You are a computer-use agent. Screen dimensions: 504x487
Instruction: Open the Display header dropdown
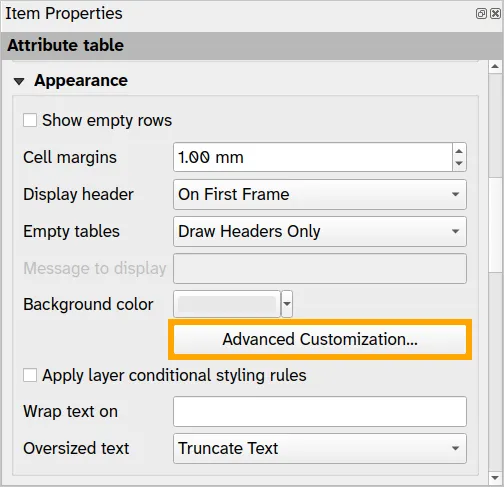click(x=320, y=194)
